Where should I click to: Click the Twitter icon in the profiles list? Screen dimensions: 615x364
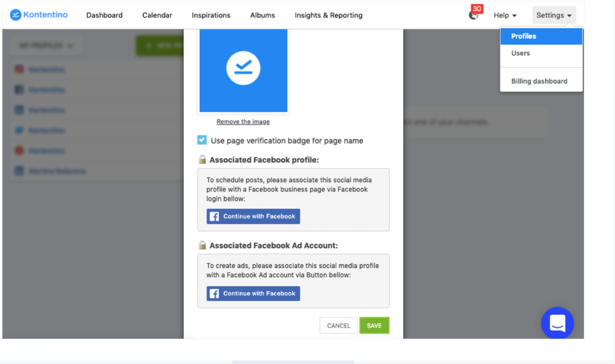[x=19, y=130]
